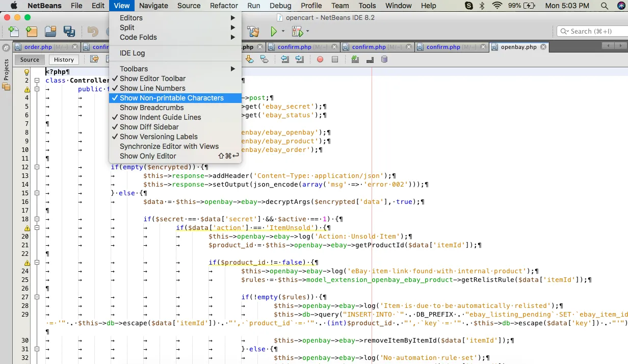Toggle Show Line Numbers off
The image size is (628, 364).
pyautogui.click(x=152, y=88)
